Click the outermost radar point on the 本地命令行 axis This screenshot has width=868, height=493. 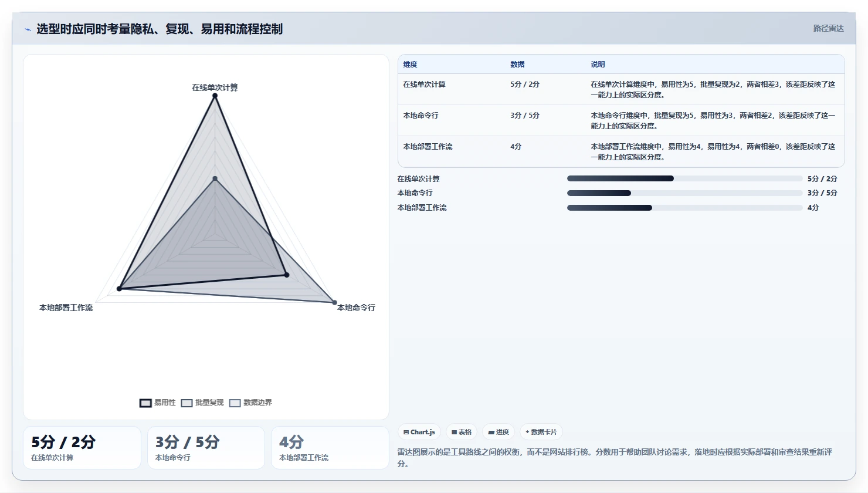pyautogui.click(x=335, y=303)
